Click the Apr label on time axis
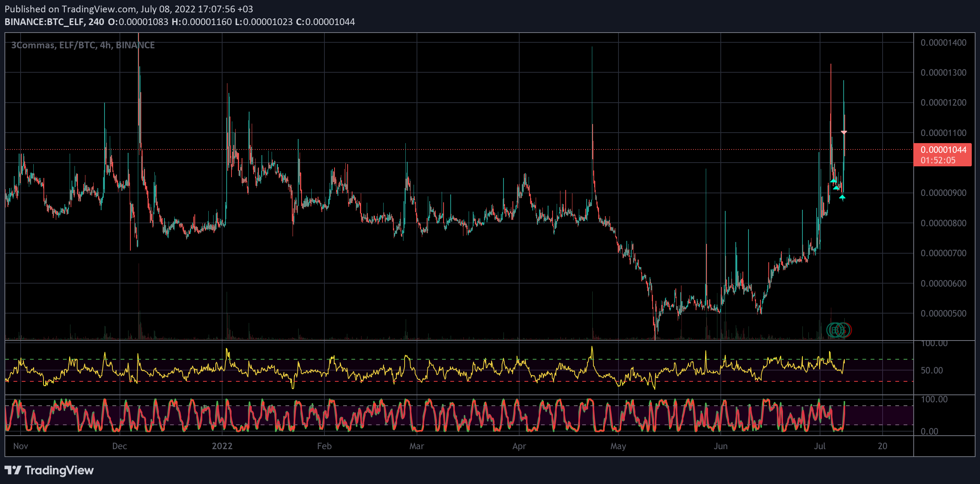Image resolution: width=980 pixels, height=484 pixels. click(x=519, y=446)
